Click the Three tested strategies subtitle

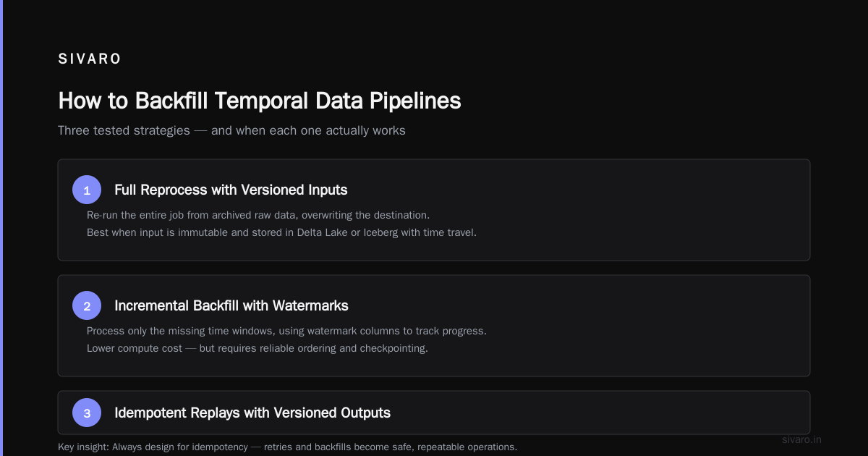pyautogui.click(x=231, y=131)
